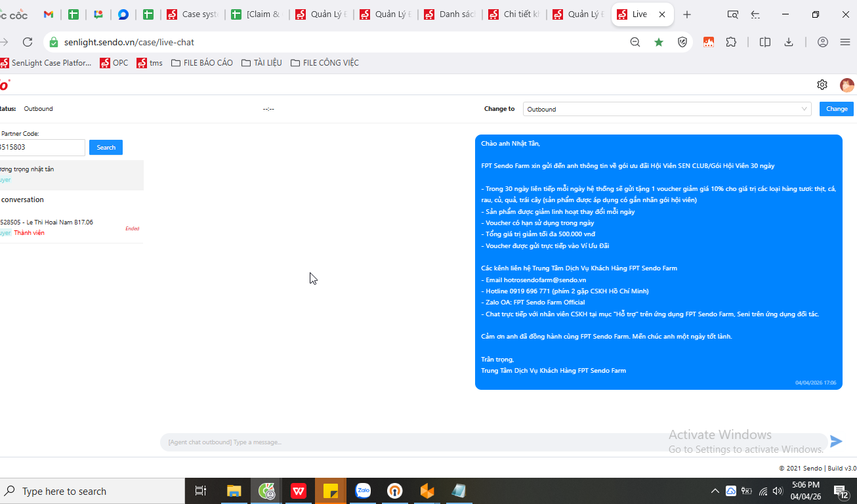857x504 pixels.
Task: Click the send message arrow icon
Action: click(836, 442)
